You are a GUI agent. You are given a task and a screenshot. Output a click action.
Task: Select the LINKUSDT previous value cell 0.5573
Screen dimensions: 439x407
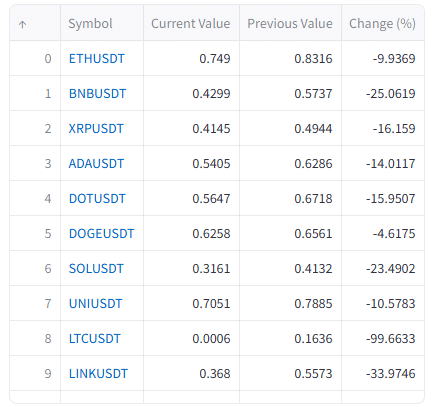(x=290, y=373)
